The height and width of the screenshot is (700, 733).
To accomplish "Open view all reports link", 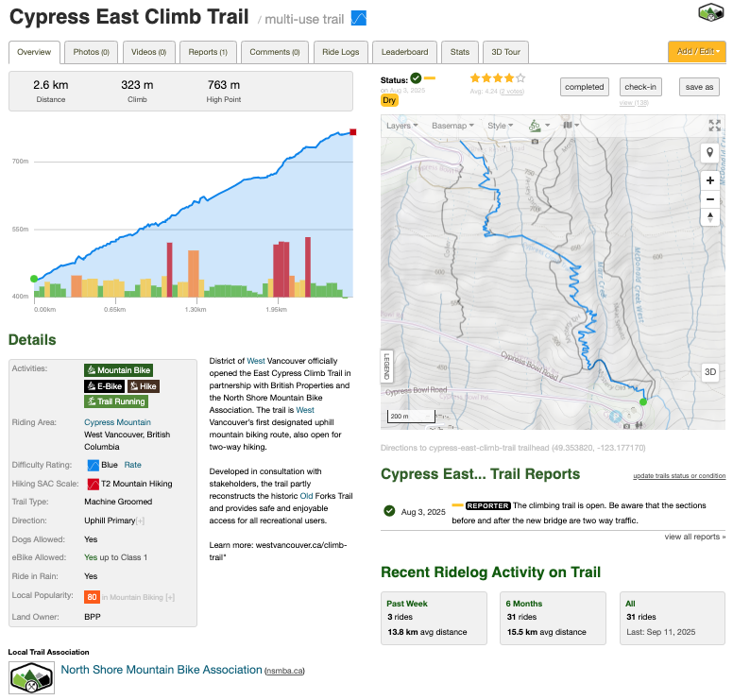I will 694,537.
